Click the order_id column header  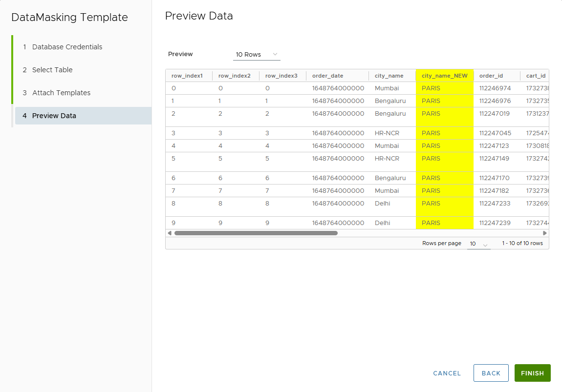pyautogui.click(x=491, y=76)
